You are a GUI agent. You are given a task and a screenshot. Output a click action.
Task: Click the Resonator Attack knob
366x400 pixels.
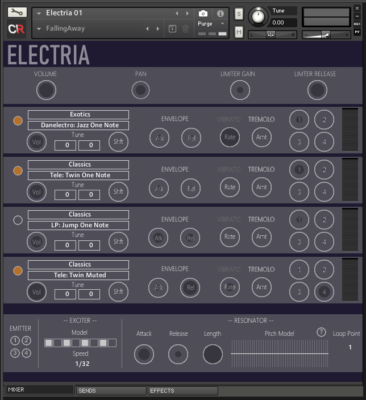click(x=144, y=354)
